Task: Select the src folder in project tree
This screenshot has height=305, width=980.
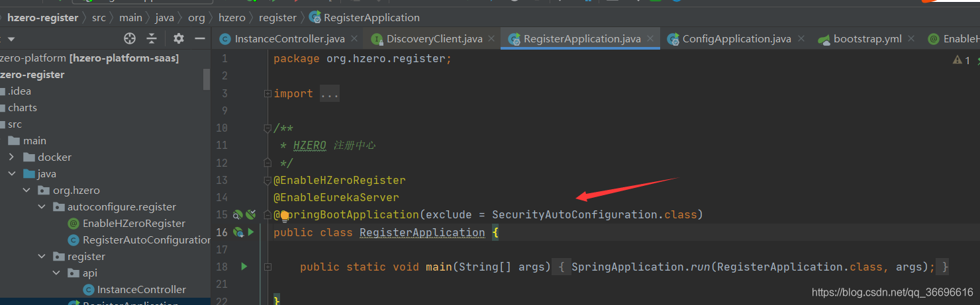Action: point(15,124)
